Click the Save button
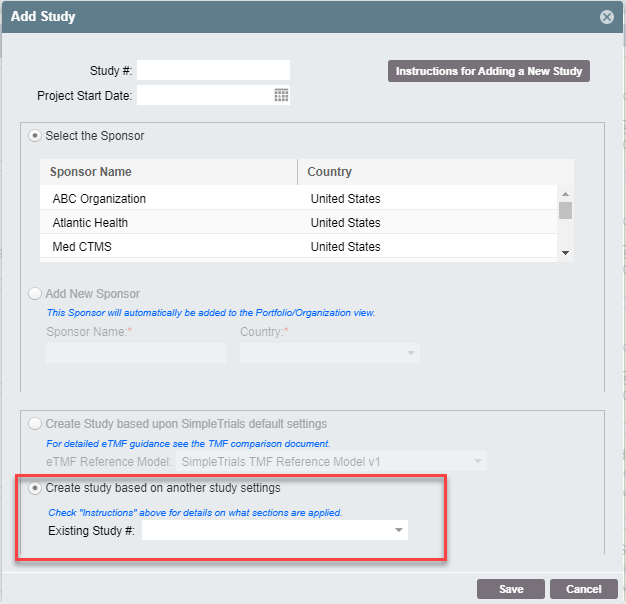626x604 pixels. (511, 589)
